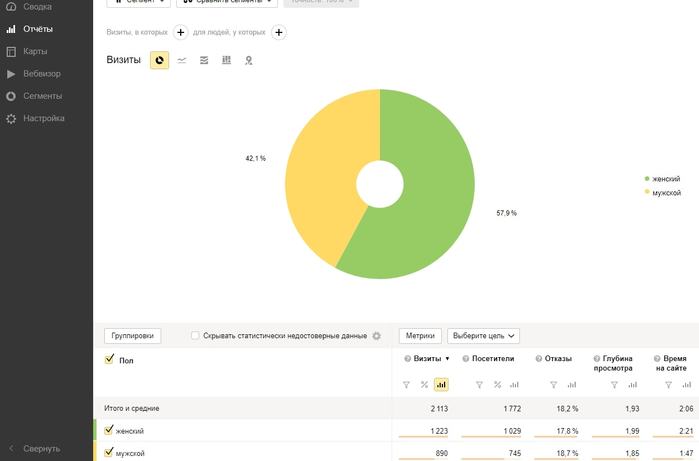Uncheck the мужской row checkbox
The width and height of the screenshot is (699, 461).
pyautogui.click(x=109, y=452)
